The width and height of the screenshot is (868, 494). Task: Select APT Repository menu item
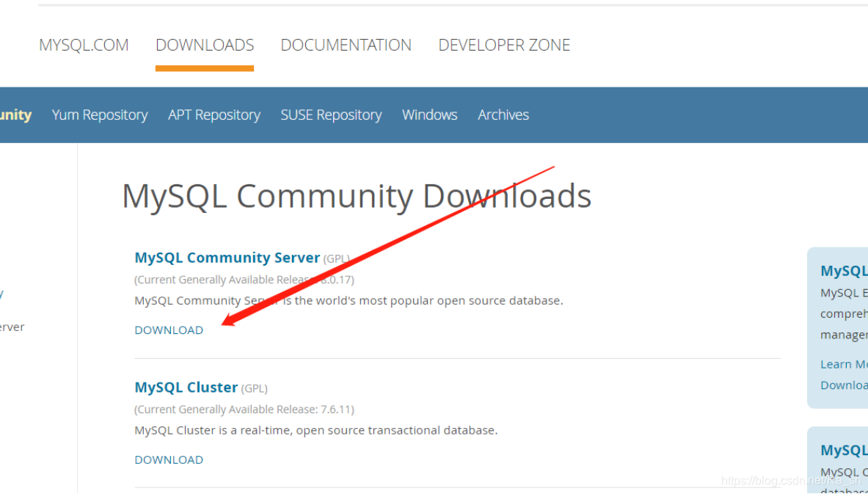click(214, 115)
